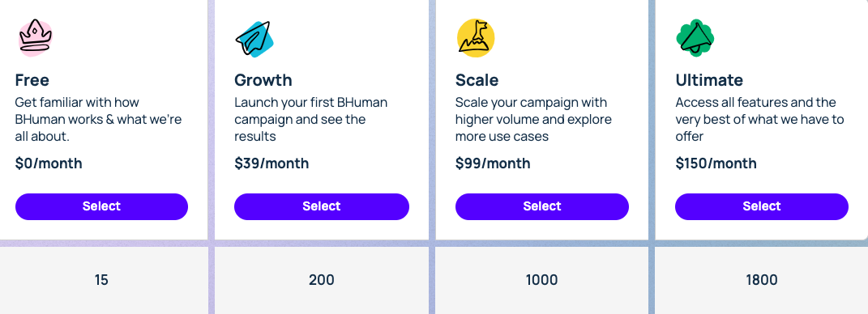Click the green megaphone Ultimate icon
Screen dimensions: 868x314
point(695,38)
